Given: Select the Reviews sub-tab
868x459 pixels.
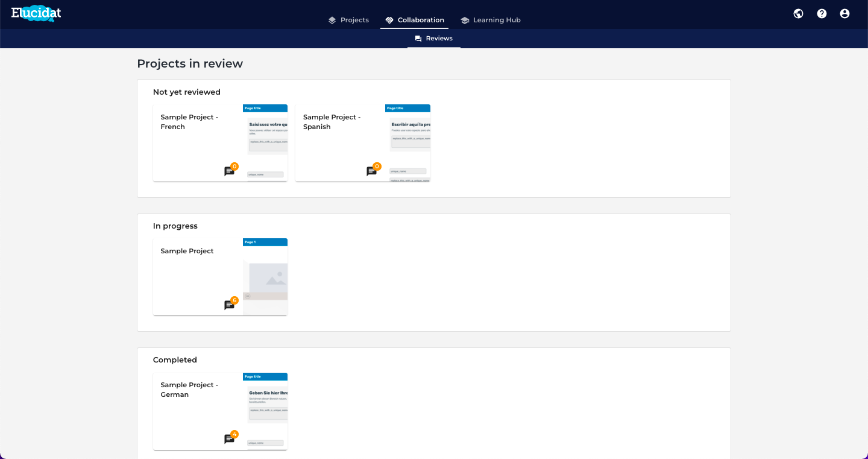Looking at the screenshot, I should [434, 39].
